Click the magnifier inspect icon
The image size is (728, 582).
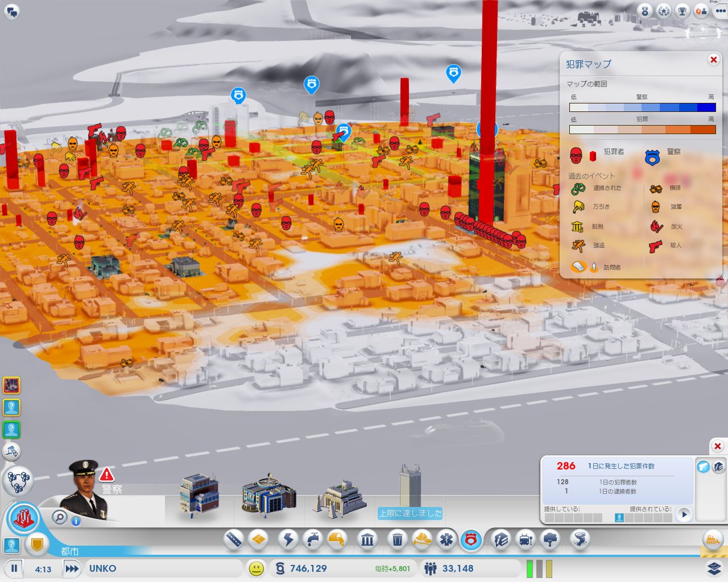tap(60, 517)
